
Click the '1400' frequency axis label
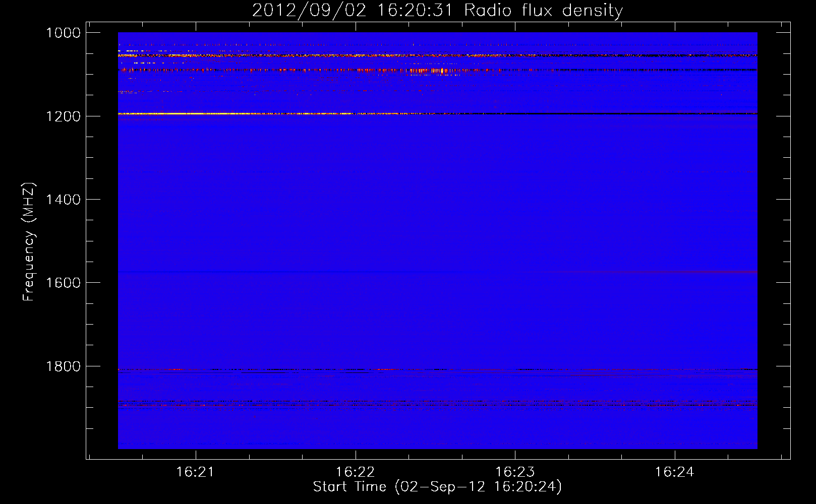(x=63, y=200)
